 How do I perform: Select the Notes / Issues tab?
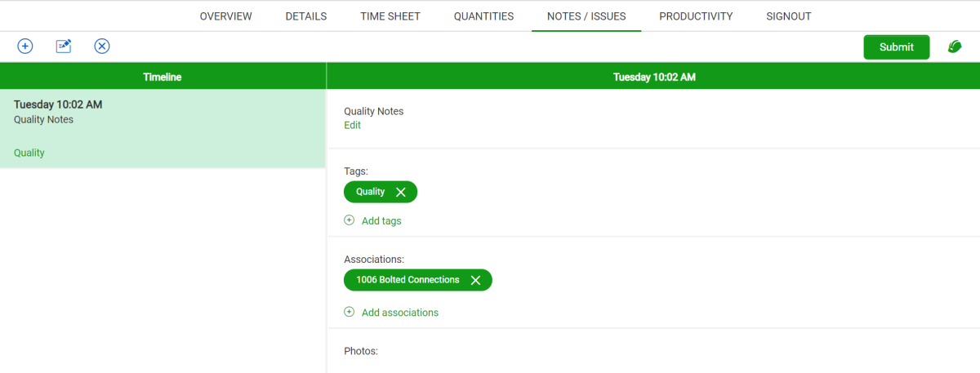(586, 16)
